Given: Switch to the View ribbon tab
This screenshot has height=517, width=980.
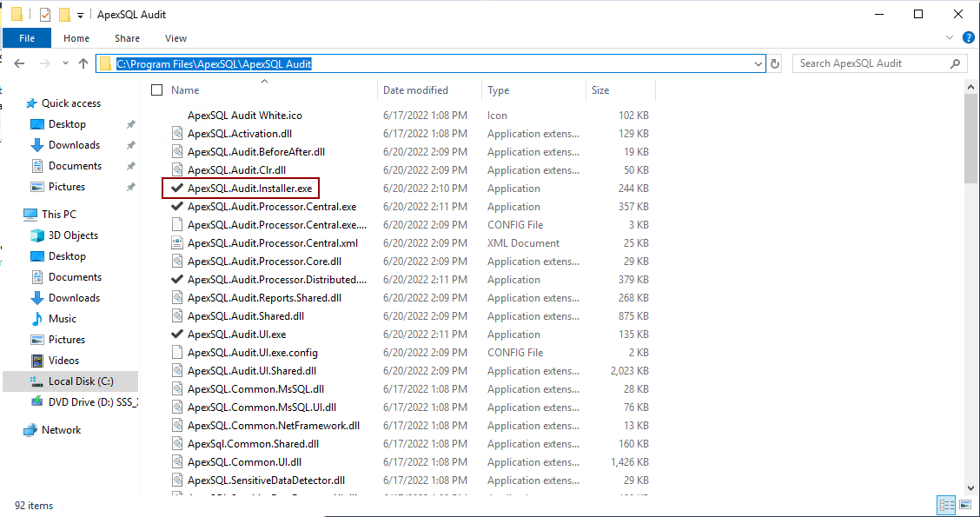Looking at the screenshot, I should point(175,38).
